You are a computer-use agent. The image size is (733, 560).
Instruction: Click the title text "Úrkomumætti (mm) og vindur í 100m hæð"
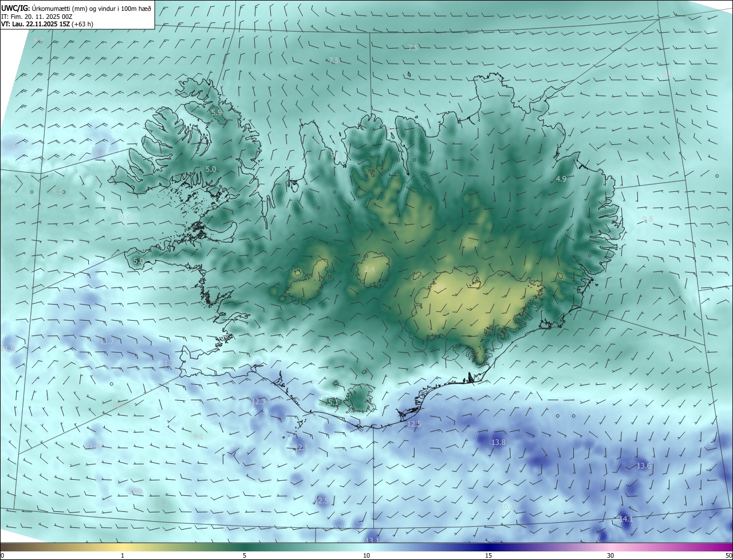92,8
